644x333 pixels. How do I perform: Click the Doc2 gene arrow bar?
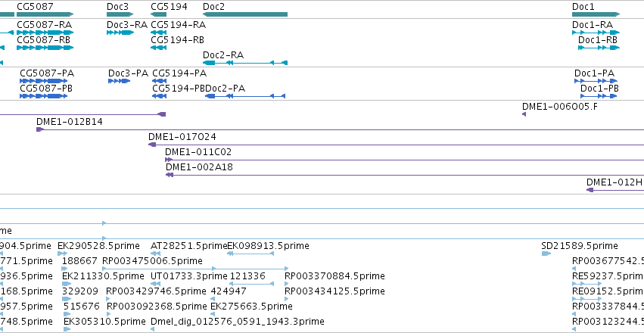pyautogui.click(x=245, y=14)
